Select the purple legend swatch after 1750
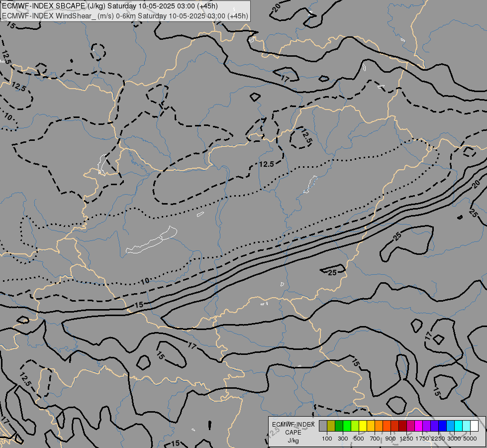The image size is (487, 448). [x=426, y=426]
